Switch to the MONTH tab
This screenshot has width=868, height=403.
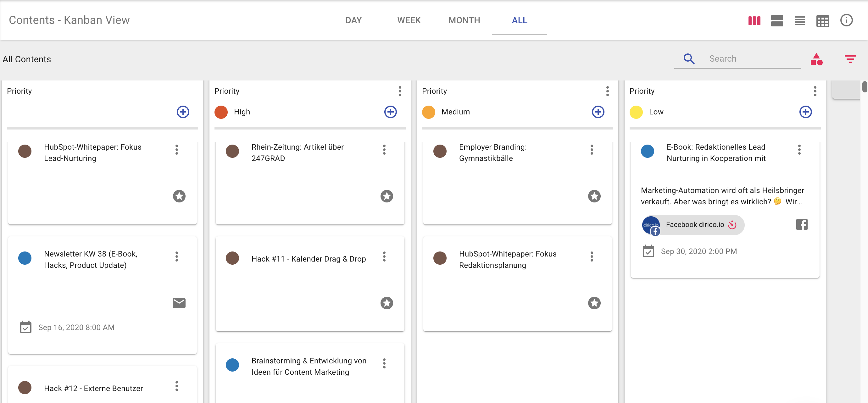click(464, 20)
